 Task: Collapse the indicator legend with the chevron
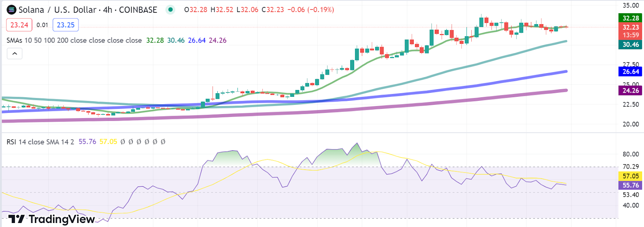[x=14, y=53]
